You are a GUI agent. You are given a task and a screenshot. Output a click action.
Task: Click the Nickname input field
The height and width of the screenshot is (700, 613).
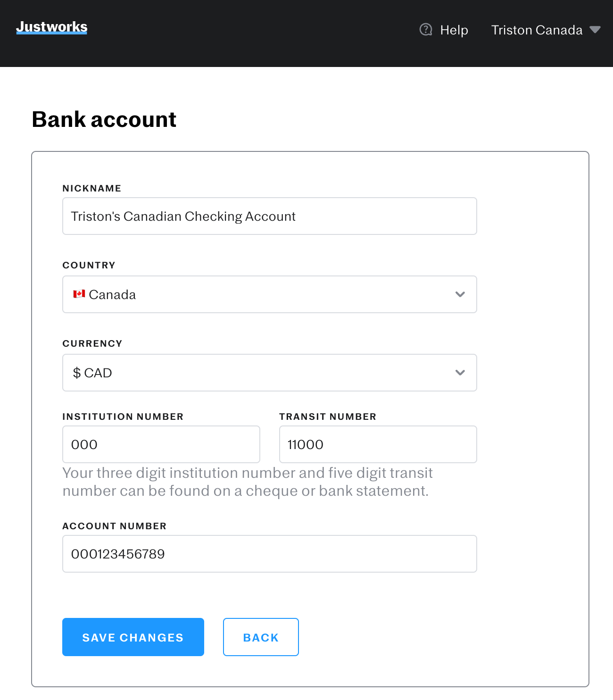269,216
